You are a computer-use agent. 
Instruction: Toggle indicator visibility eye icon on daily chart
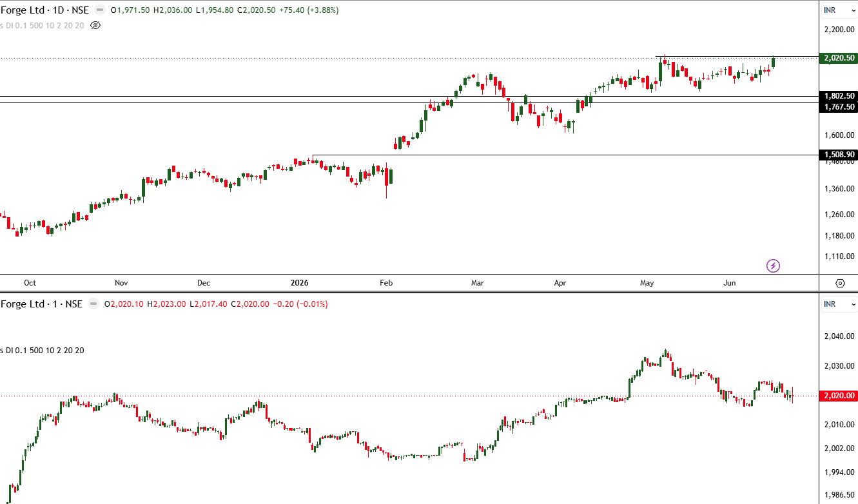click(x=95, y=25)
